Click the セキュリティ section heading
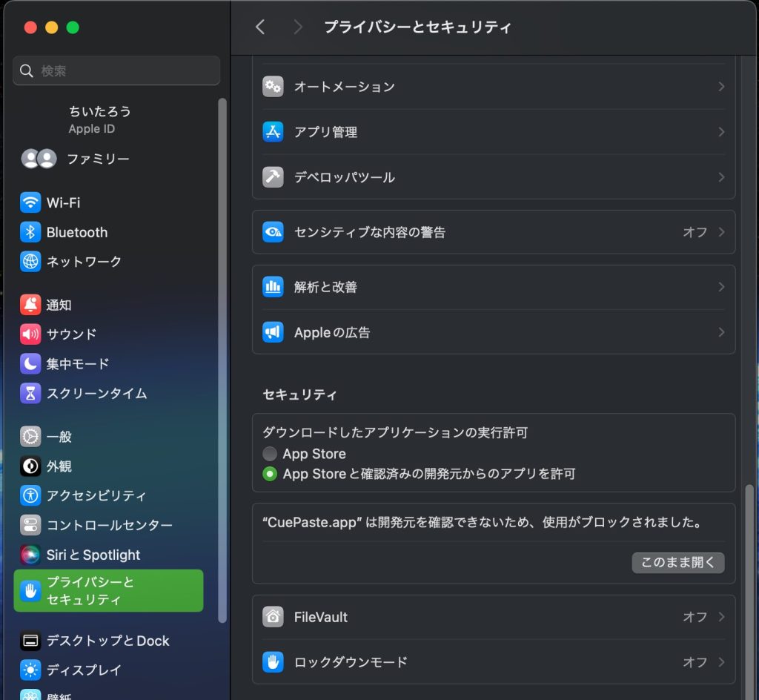The height and width of the screenshot is (700, 759). tap(299, 394)
